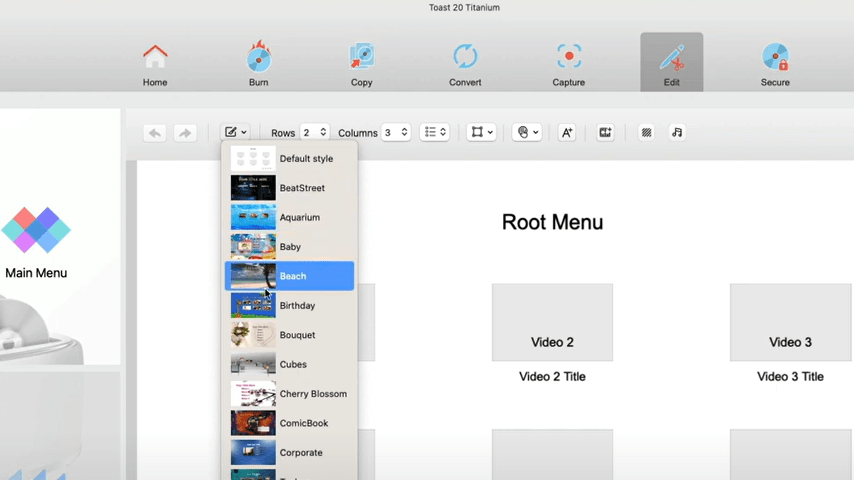This screenshot has width=854, height=480.
Task: Click the Root Menu title text
Action: (x=552, y=222)
